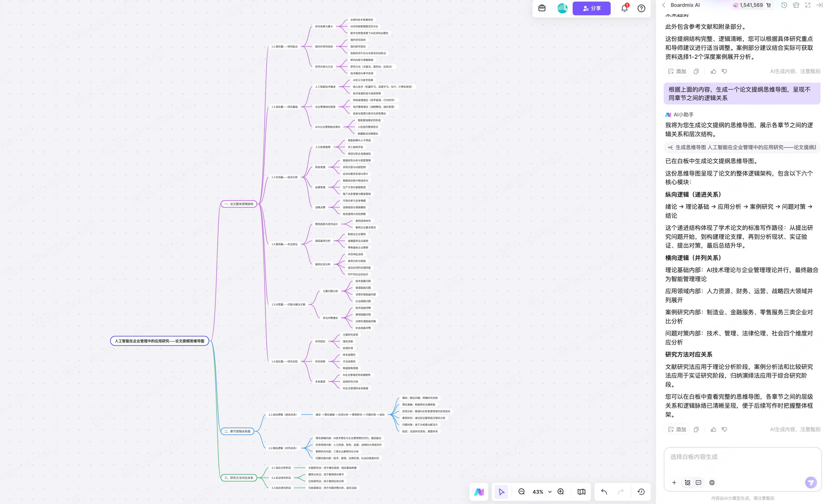This screenshot has width=826, height=504.
Task: Click the mind map node 主要问题分析
Action: coord(330,291)
